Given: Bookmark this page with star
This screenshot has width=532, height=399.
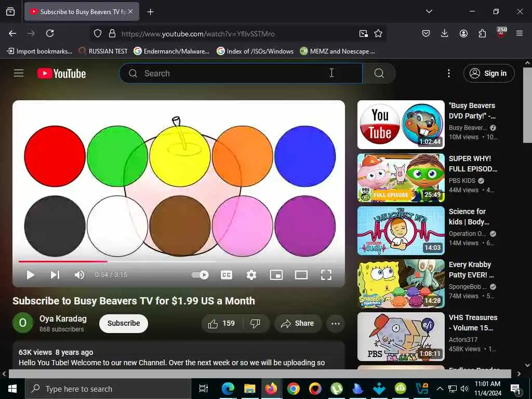Looking at the screenshot, I should [x=378, y=33].
